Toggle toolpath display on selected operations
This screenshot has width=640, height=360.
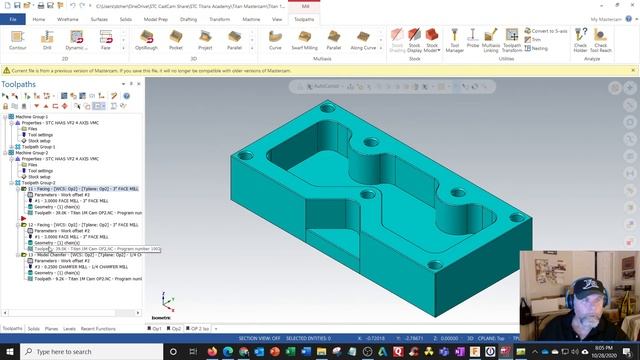15,106
